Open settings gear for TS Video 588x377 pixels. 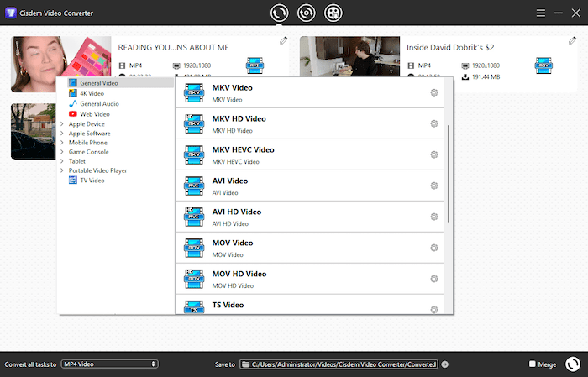434,310
